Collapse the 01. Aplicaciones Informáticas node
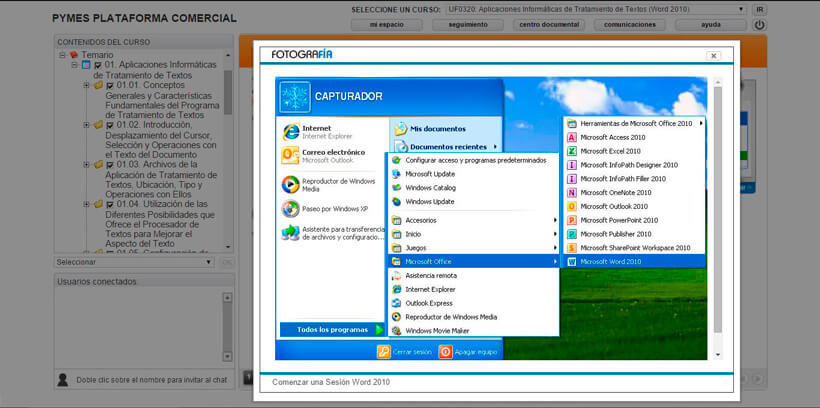 point(75,65)
